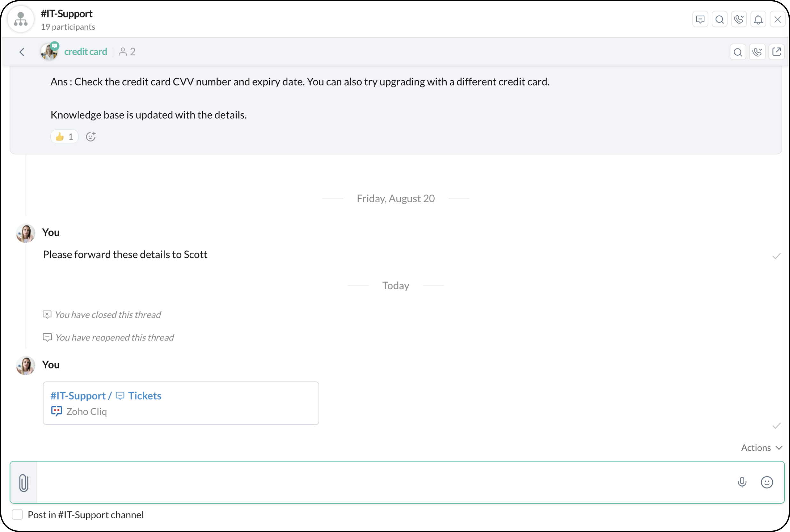Click your avatar beside the Scott message
This screenshot has height=532, width=790.
26,233
